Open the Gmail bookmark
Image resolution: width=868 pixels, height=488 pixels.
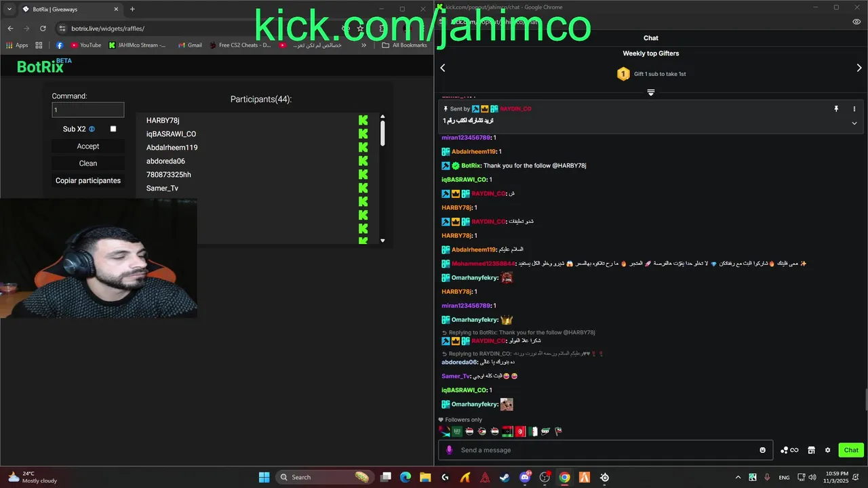tap(190, 45)
